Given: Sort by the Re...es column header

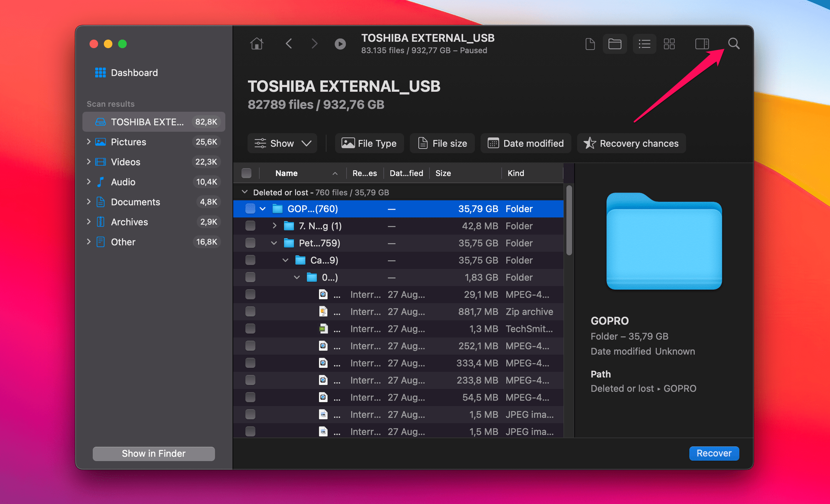Looking at the screenshot, I should pyautogui.click(x=364, y=173).
